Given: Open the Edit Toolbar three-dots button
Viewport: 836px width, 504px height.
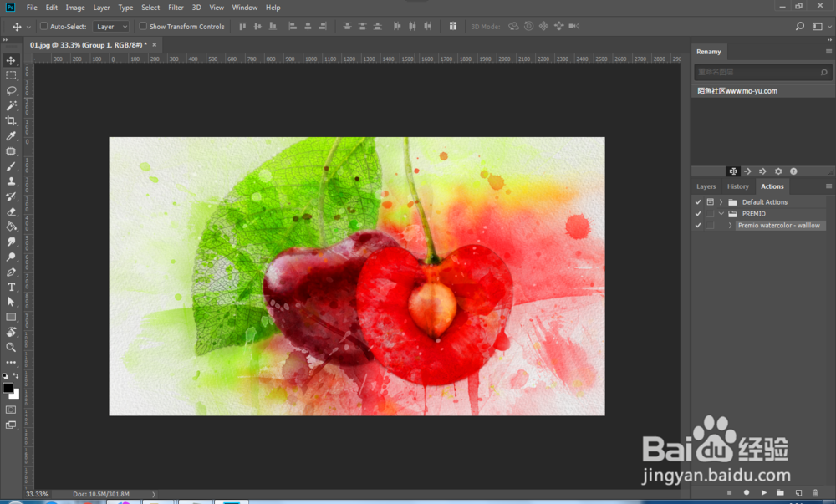Looking at the screenshot, I should click(x=11, y=362).
